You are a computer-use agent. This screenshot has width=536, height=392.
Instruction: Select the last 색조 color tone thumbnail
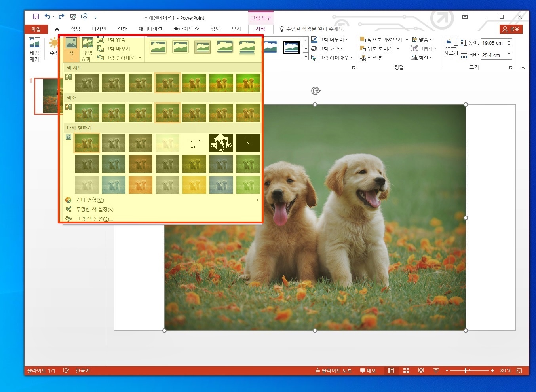(x=248, y=113)
